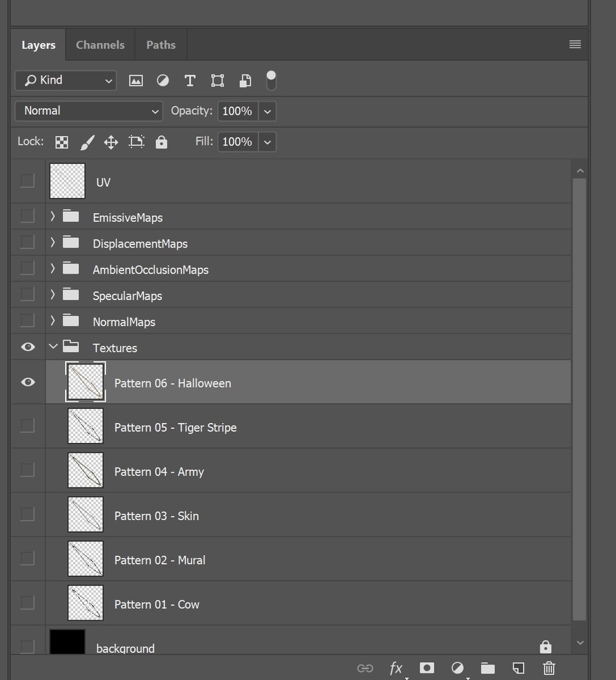The width and height of the screenshot is (616, 680).
Task: Hide Pattern 06 - Halloween layer
Action: coord(28,382)
